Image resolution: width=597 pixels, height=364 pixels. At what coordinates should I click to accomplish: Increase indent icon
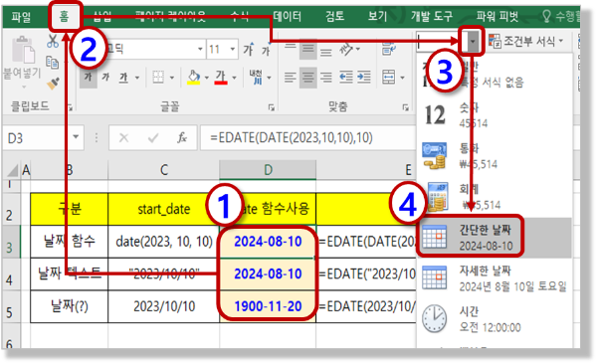(x=364, y=78)
